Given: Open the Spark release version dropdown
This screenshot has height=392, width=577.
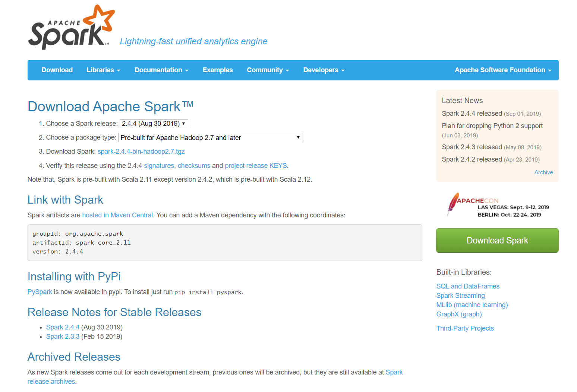Looking at the screenshot, I should pos(154,124).
